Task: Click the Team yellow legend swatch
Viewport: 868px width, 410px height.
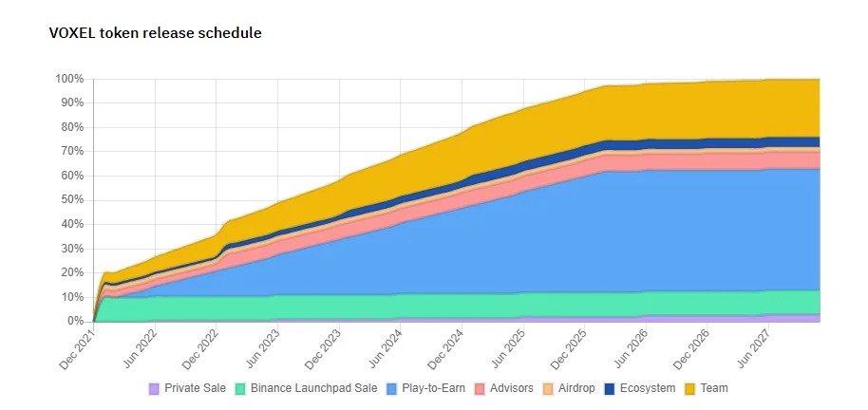Action: [x=689, y=389]
